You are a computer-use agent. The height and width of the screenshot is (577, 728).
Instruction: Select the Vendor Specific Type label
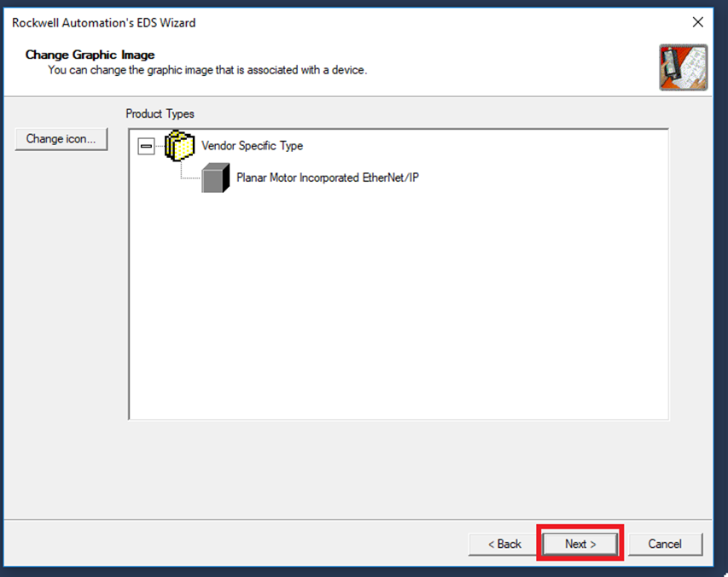coord(252,146)
